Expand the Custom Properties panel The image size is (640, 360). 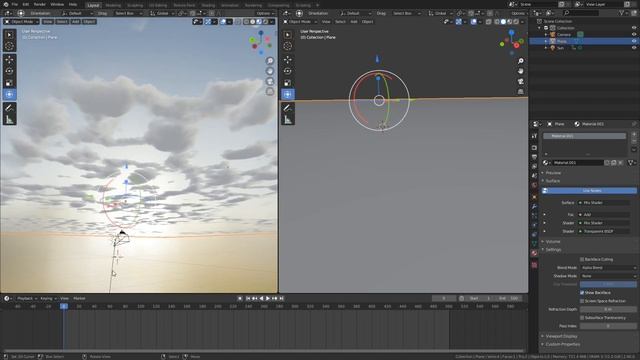[x=562, y=344]
